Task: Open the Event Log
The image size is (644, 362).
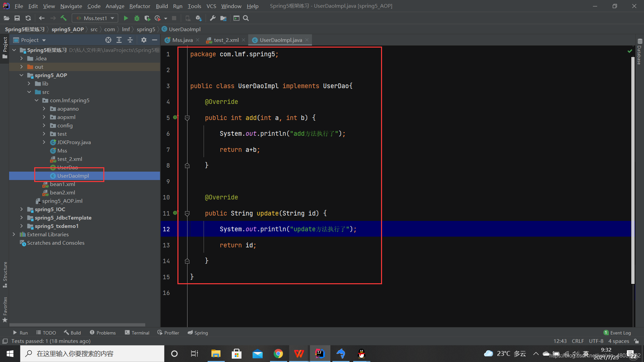Action: tap(617, 333)
